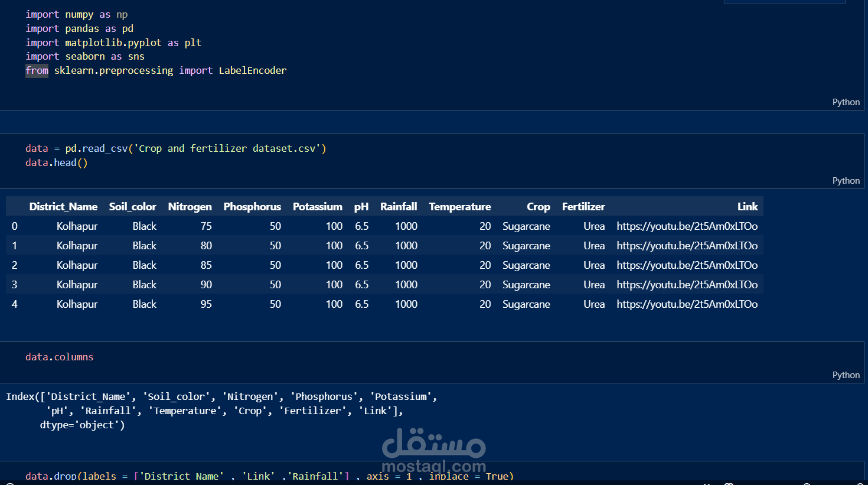The image size is (868, 485).
Task: Click the Nitrogen value 75
Action: (x=206, y=226)
